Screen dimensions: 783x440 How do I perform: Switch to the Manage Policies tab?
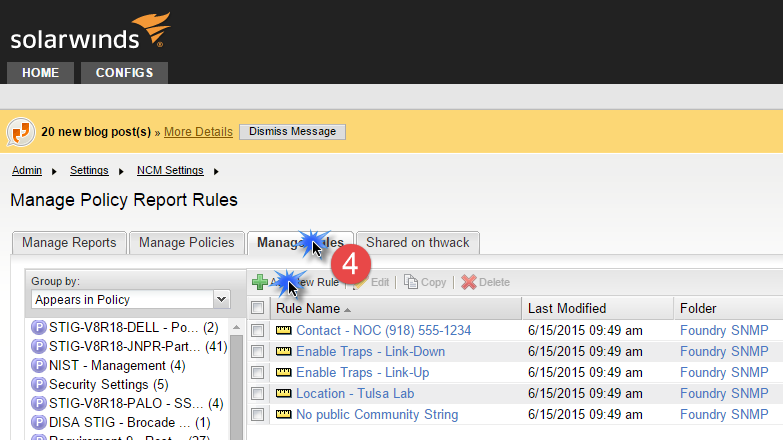187,243
